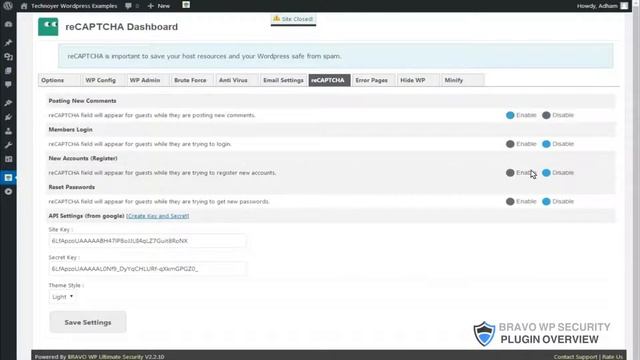
Task: Click the Technoyer Wordpress Examples site name
Action: [x=74, y=6]
